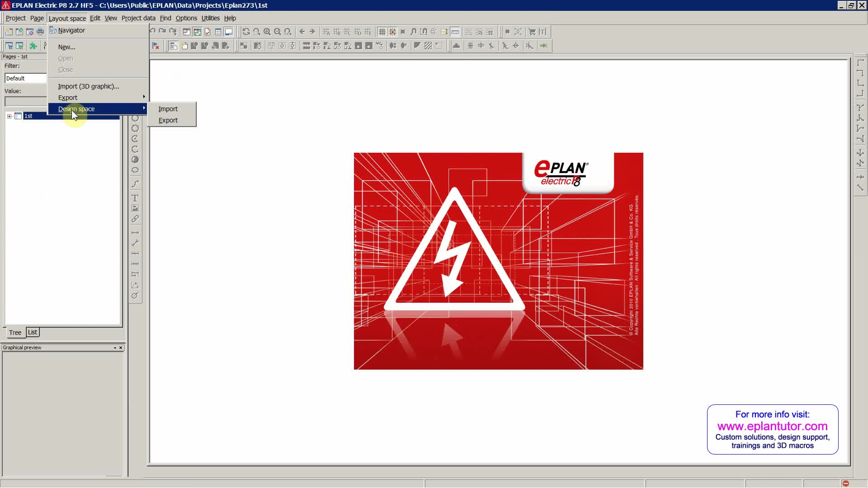This screenshot has width=868, height=488.
Task: Open the Filter Default combo box
Action: (x=25, y=79)
